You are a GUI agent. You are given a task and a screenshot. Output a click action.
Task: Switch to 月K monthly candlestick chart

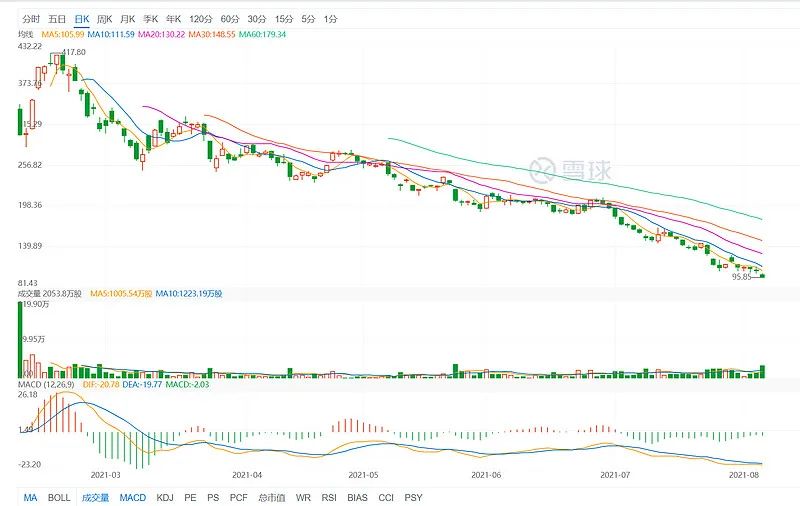(127, 19)
